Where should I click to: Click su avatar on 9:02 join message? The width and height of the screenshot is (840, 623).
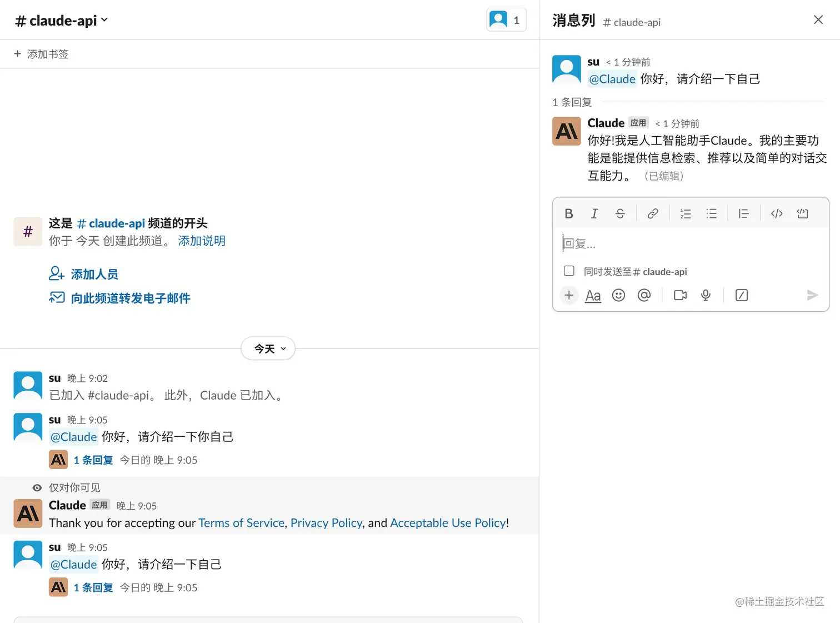[28, 386]
